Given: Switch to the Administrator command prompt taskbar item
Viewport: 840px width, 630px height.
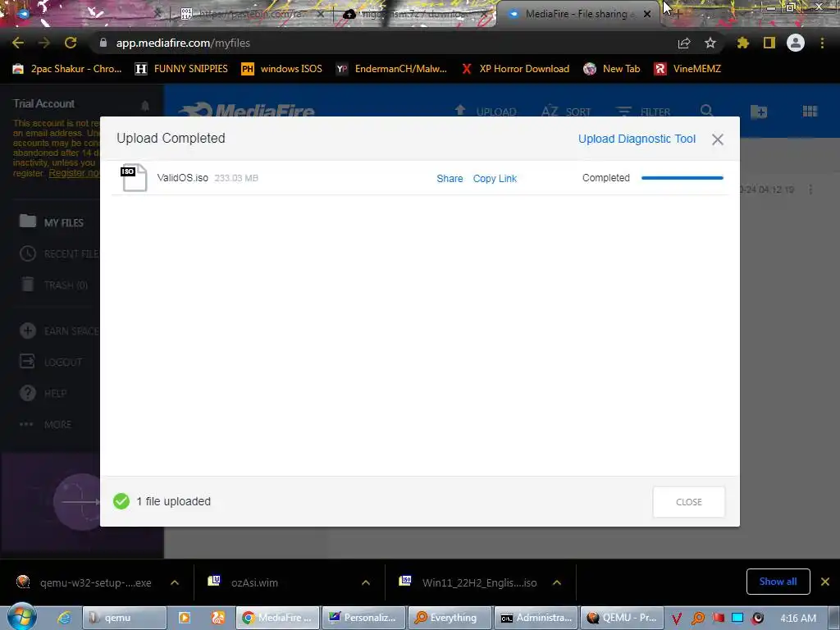Looking at the screenshot, I should [536, 618].
